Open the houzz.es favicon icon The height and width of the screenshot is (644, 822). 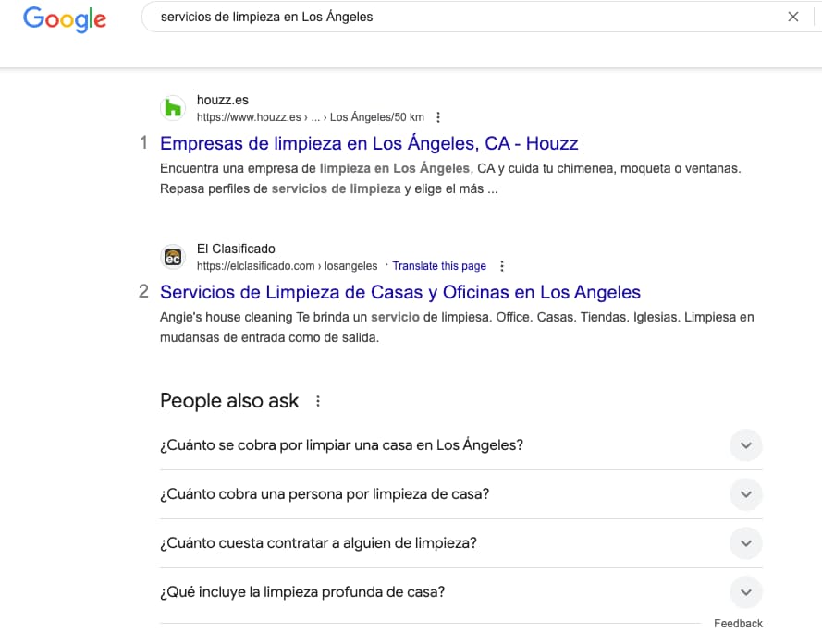coord(173,108)
